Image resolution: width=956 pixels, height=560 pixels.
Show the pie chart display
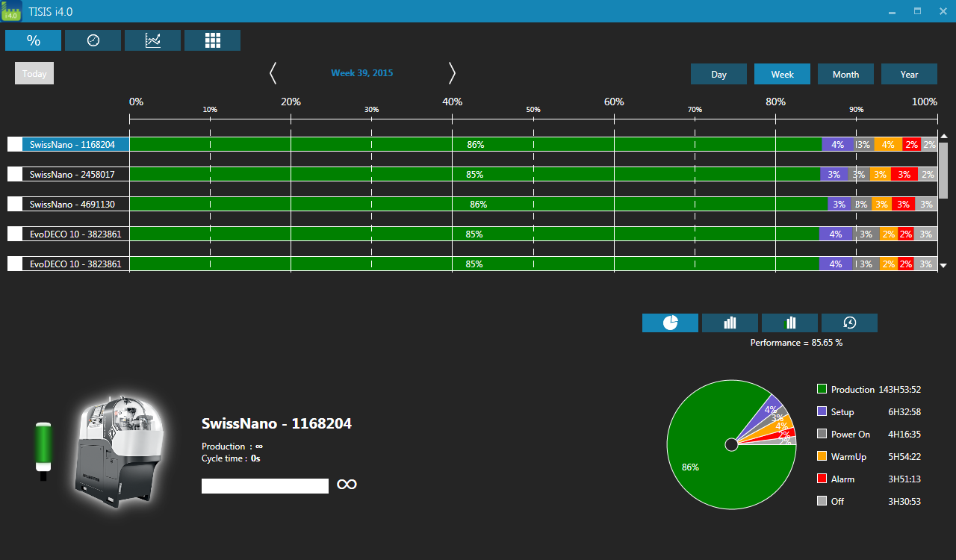[x=670, y=323]
